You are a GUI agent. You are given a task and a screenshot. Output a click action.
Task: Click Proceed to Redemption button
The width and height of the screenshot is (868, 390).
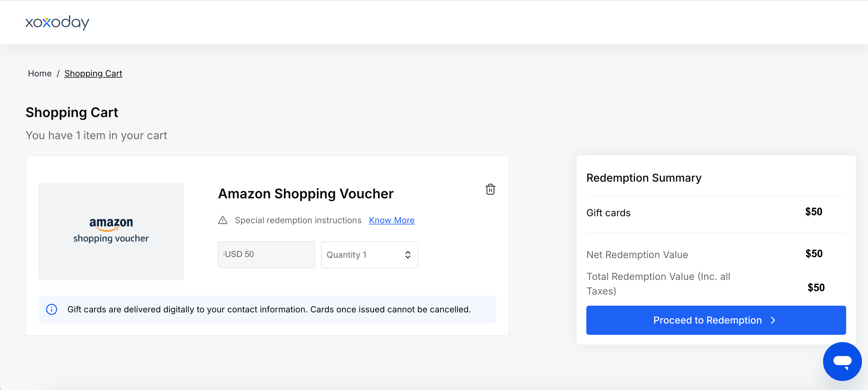coord(716,320)
